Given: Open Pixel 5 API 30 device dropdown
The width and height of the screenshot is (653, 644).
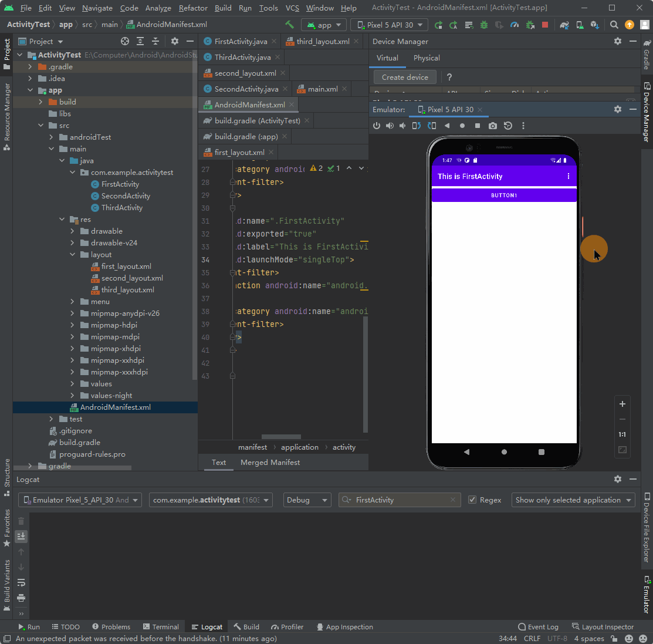Looking at the screenshot, I should pyautogui.click(x=390, y=25).
